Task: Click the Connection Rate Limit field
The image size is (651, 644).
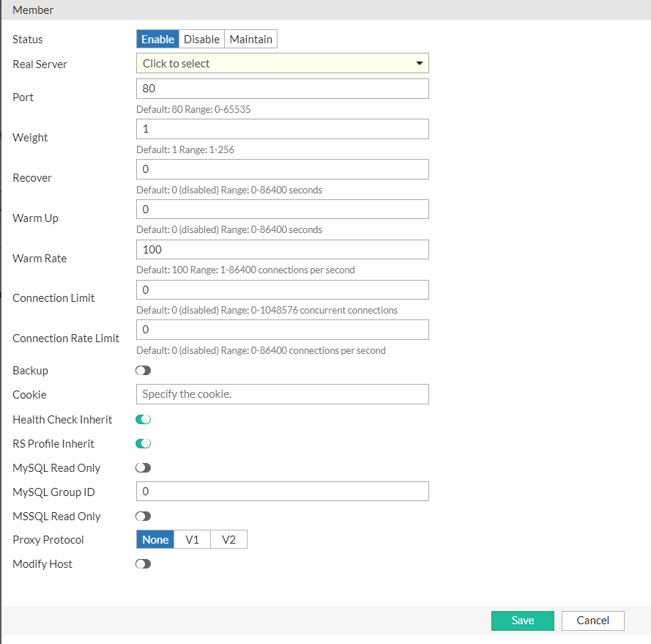Action: point(283,330)
